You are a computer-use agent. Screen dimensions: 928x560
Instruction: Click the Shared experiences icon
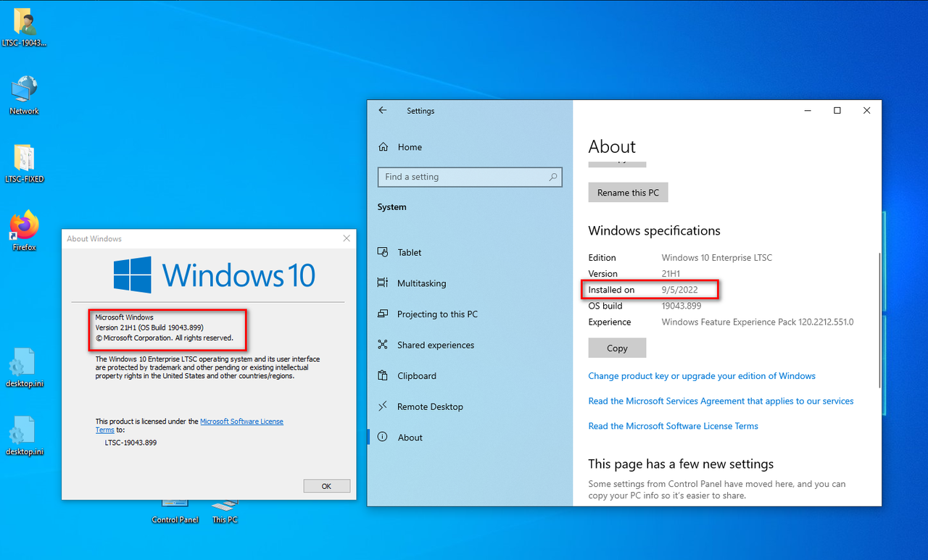pos(384,345)
